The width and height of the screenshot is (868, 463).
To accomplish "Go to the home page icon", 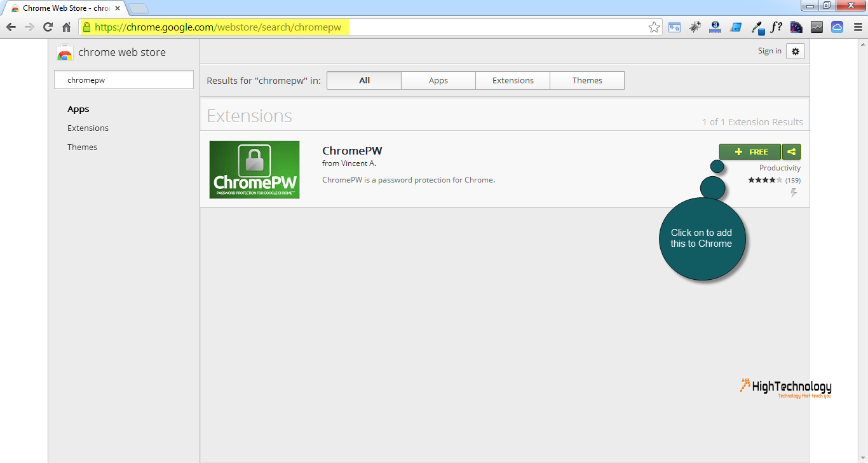I will click(66, 27).
